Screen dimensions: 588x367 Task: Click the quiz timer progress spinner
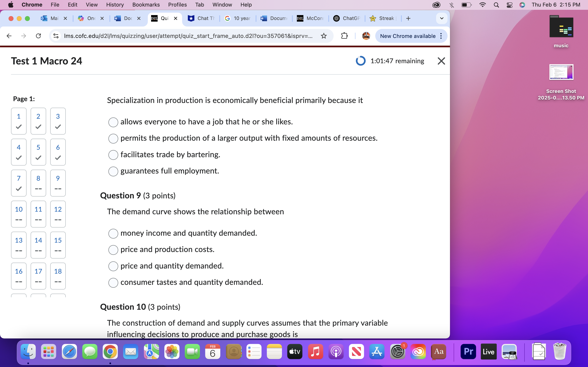coord(360,61)
